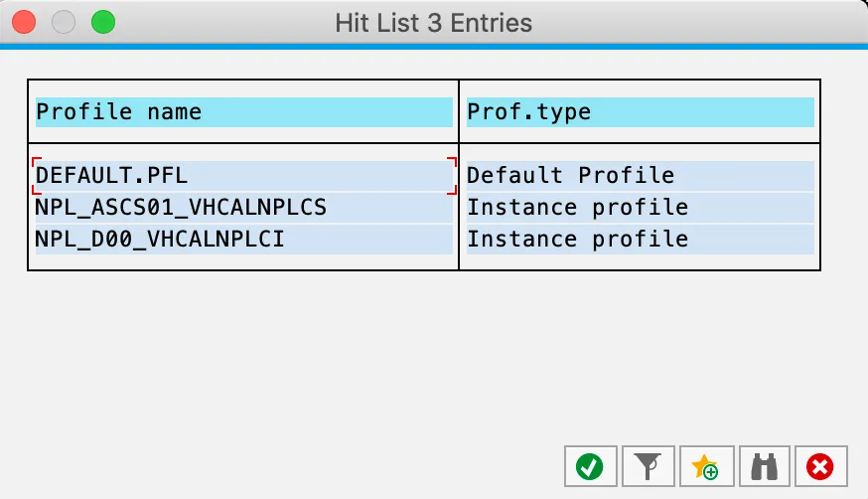Click the Prof.type column header

[x=640, y=112]
